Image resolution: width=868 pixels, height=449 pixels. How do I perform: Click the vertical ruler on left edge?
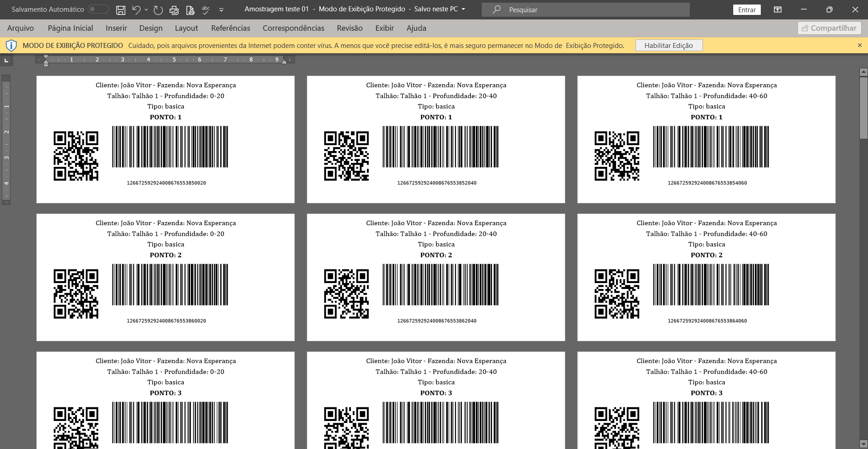point(6,140)
